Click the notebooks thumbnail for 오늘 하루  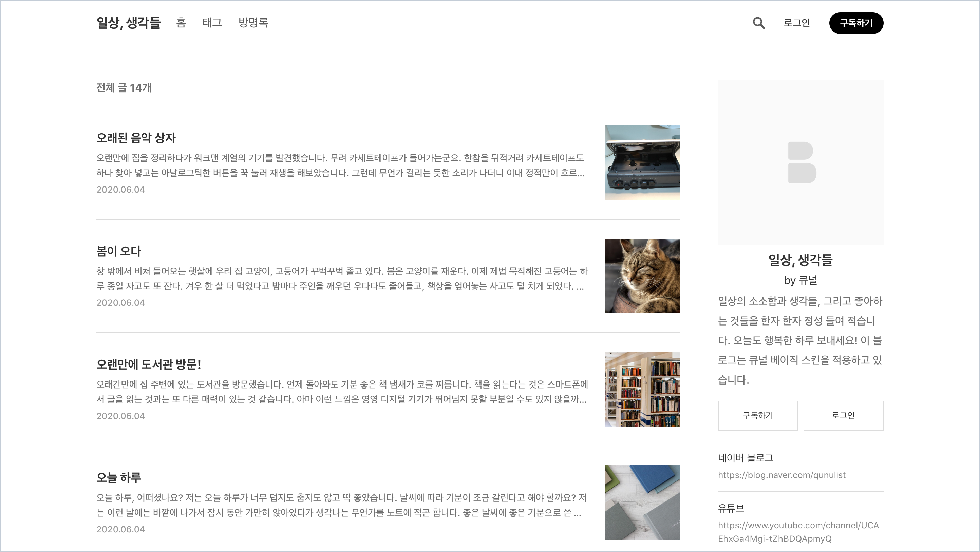(x=642, y=502)
